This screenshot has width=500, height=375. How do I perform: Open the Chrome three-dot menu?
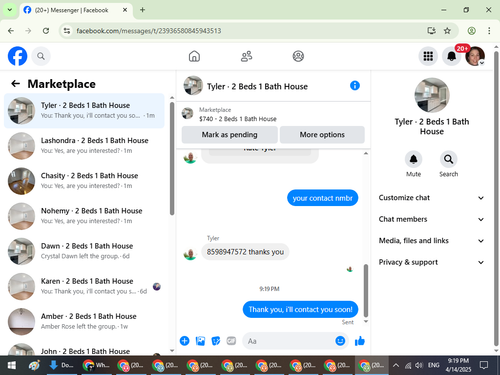489,31
